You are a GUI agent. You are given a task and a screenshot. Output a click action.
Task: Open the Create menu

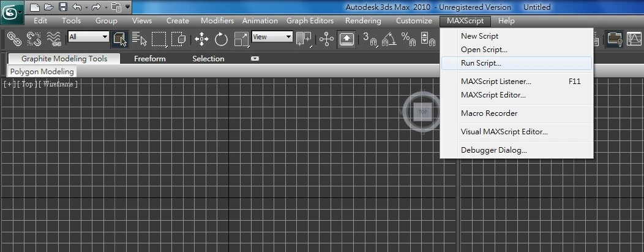point(178,21)
